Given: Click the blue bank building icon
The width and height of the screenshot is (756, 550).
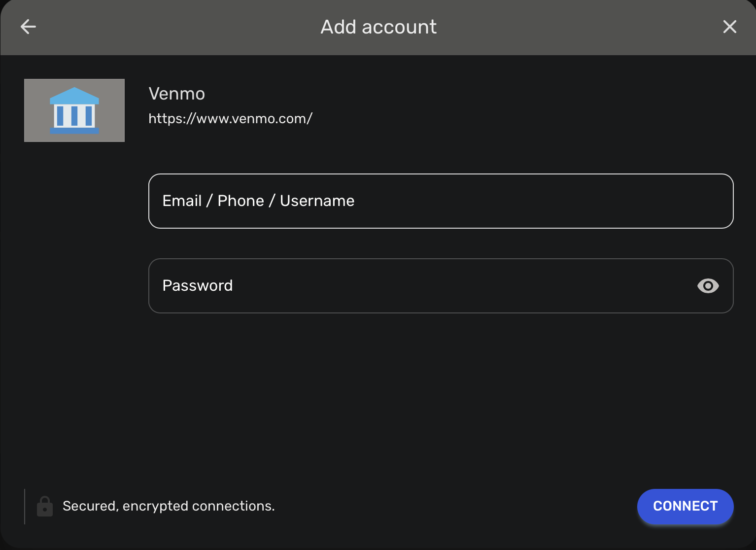Looking at the screenshot, I should pos(74,110).
